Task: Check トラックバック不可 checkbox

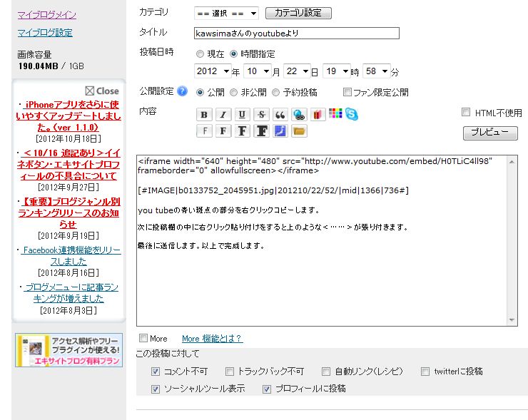Action: (x=230, y=372)
